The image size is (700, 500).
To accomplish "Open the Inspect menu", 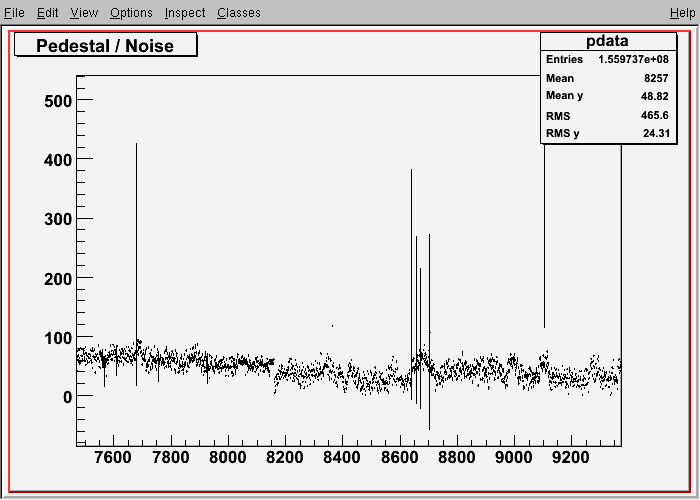I will click(185, 13).
